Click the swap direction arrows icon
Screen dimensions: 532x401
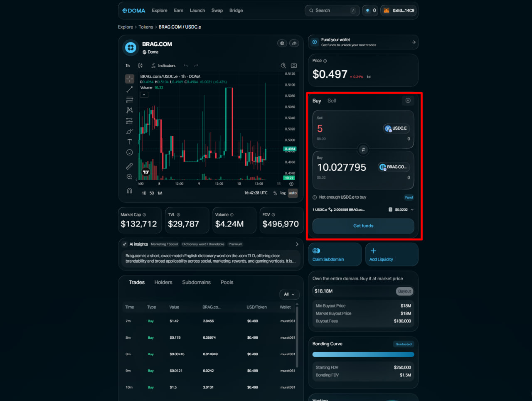click(x=363, y=150)
